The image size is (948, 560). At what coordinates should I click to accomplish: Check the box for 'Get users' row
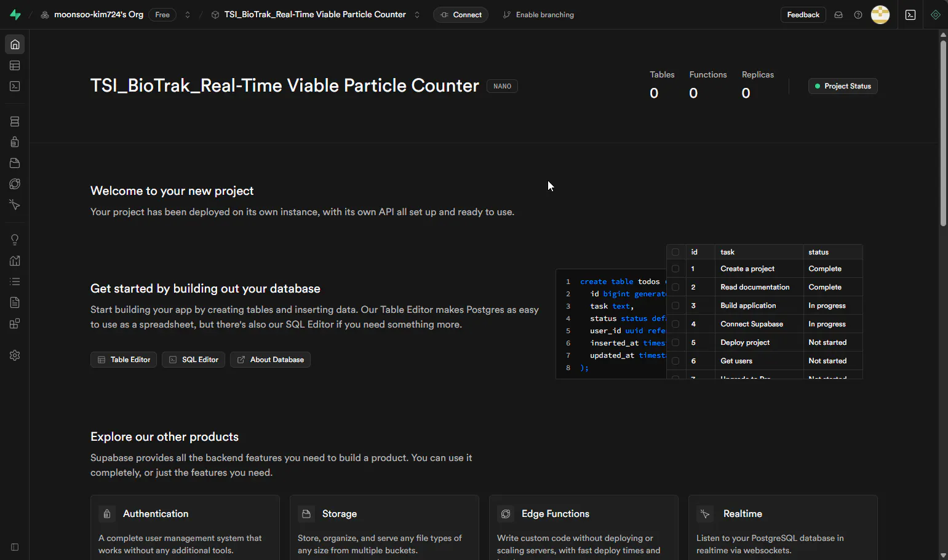point(675,361)
